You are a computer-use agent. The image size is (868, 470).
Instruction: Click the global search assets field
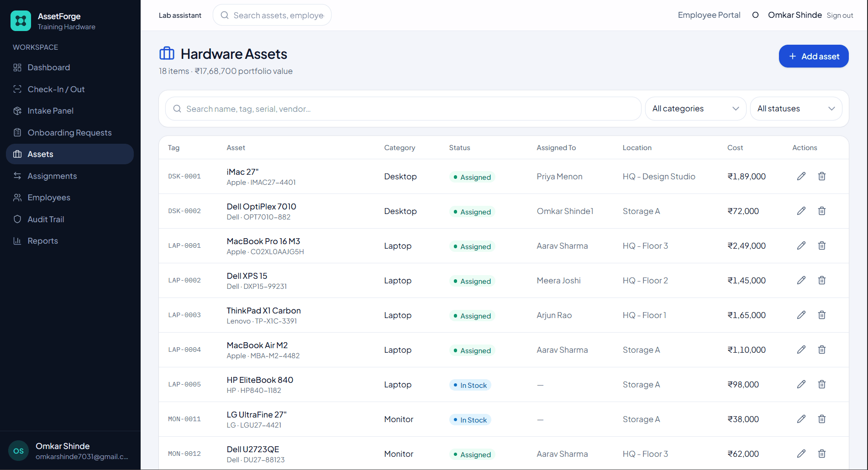pos(272,15)
